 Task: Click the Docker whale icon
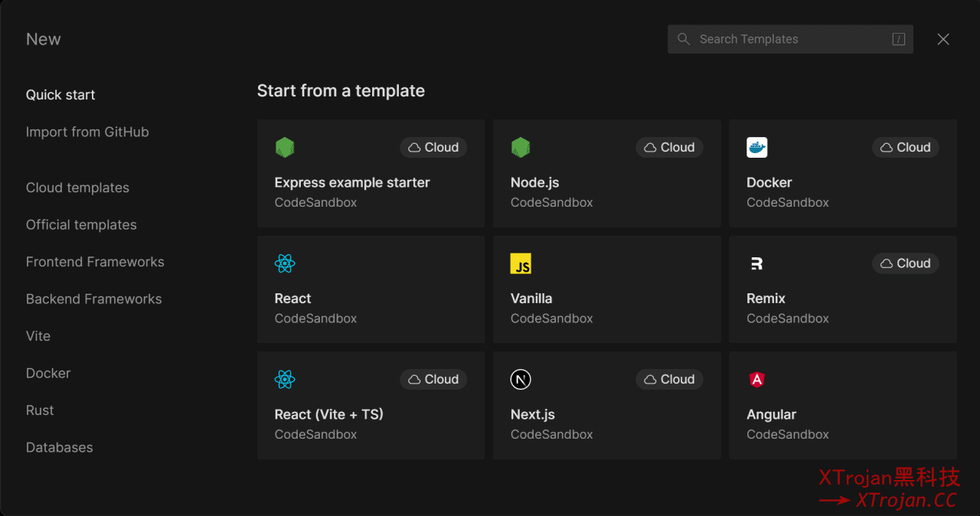[756, 148]
